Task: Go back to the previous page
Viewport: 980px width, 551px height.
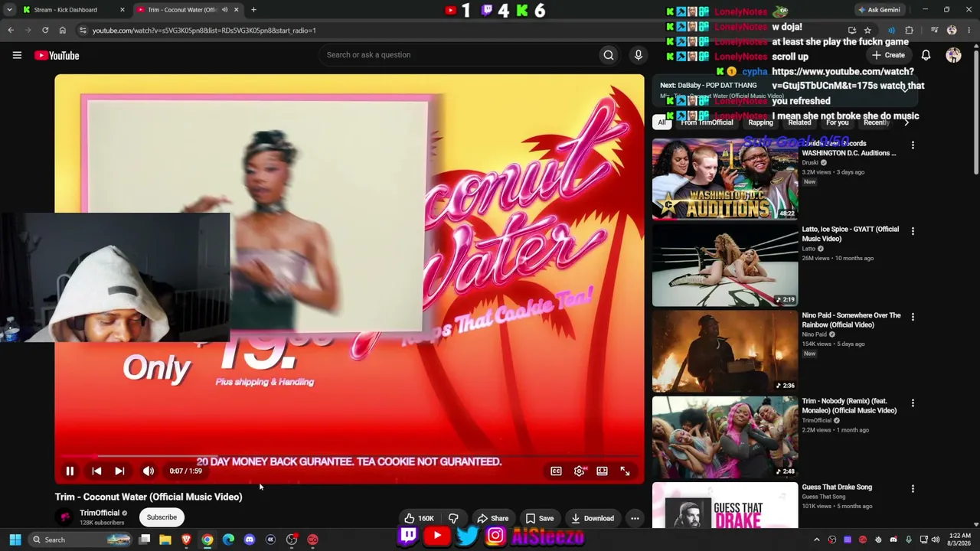Action: 11,31
